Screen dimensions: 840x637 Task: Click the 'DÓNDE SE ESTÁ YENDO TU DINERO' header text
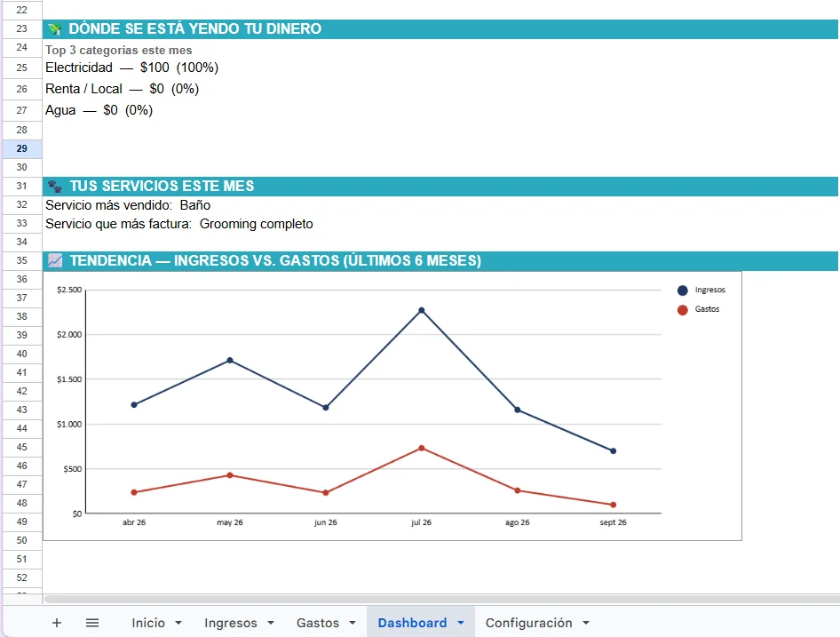point(195,29)
